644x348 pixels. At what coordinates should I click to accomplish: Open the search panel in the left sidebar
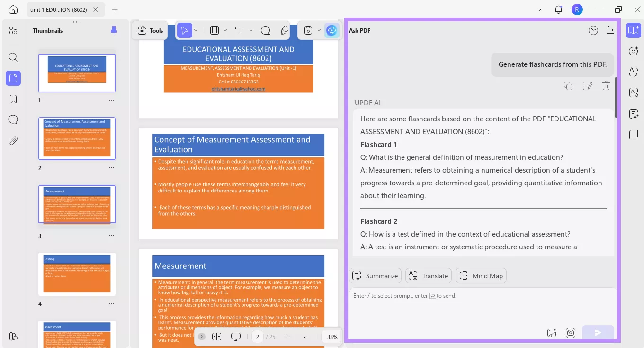click(x=13, y=57)
